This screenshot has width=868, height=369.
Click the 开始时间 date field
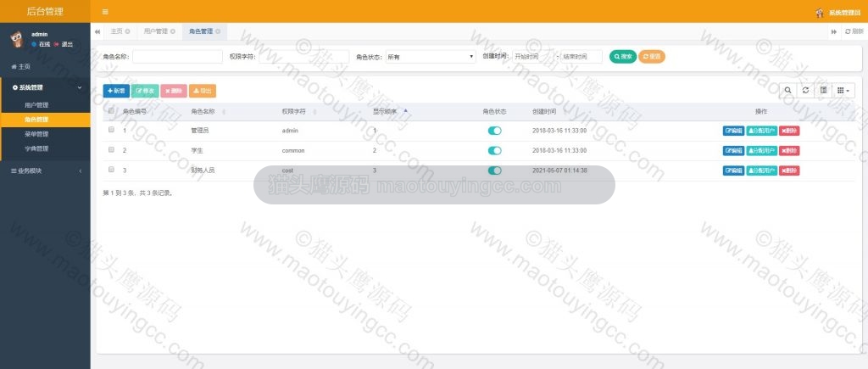[x=532, y=57]
